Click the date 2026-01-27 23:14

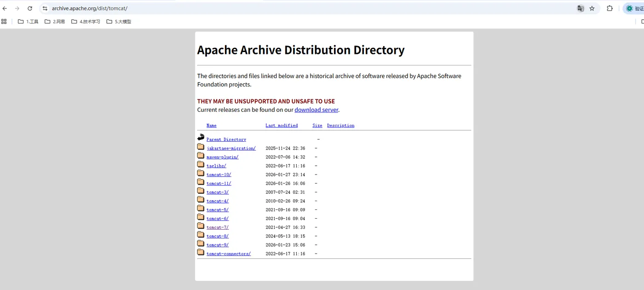pyautogui.click(x=285, y=174)
